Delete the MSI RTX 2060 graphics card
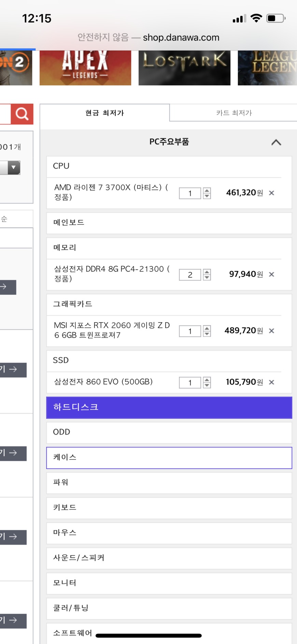This screenshot has width=297, height=644. pos(272,331)
